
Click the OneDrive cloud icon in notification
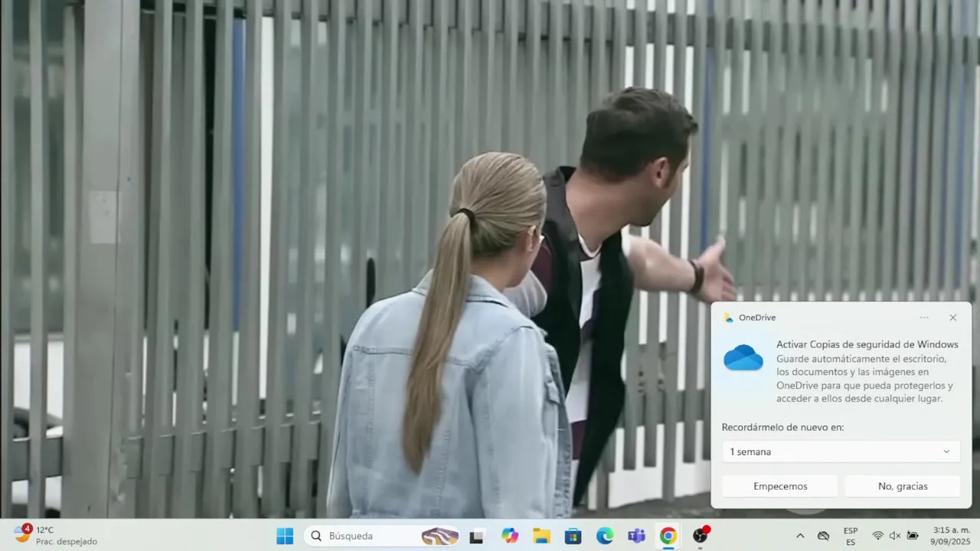pyautogui.click(x=743, y=357)
